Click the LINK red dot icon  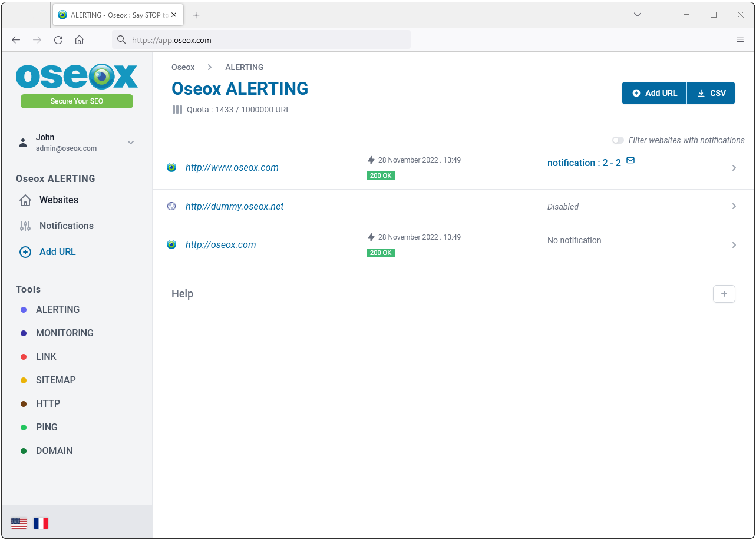24,357
